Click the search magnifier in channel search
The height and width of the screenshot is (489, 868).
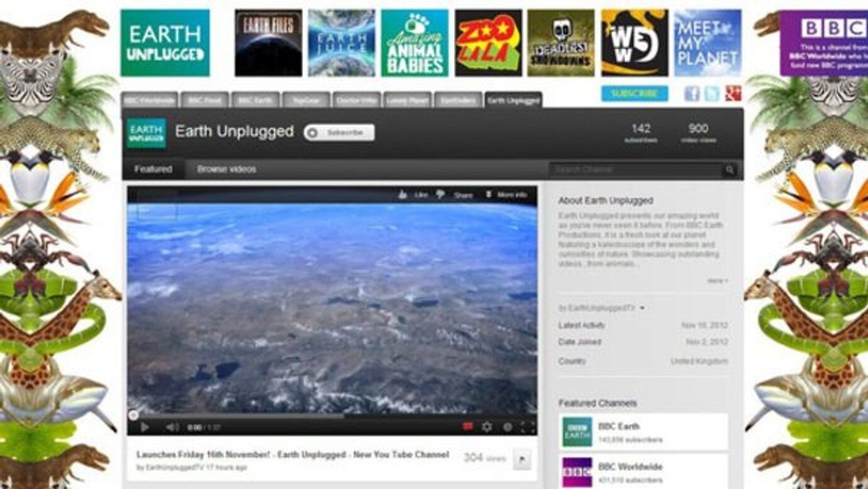(x=730, y=169)
